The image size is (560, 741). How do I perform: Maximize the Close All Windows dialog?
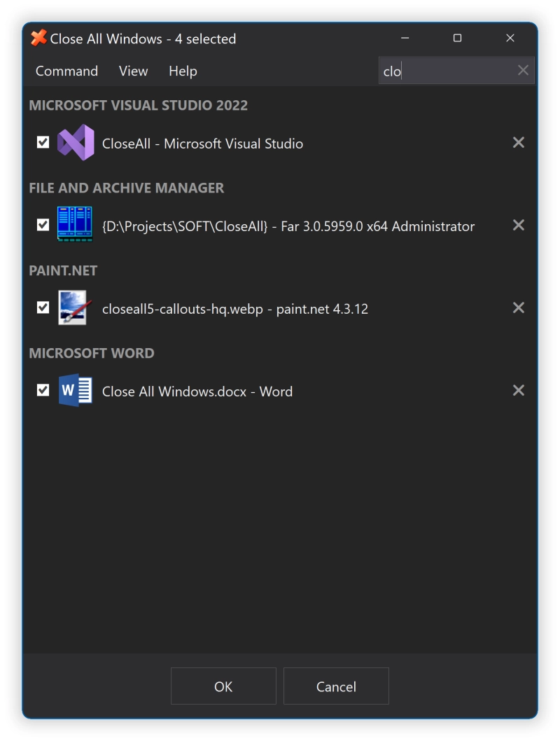457,38
